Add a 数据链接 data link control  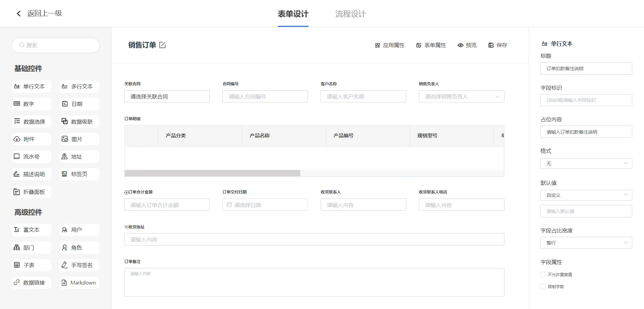(32, 282)
